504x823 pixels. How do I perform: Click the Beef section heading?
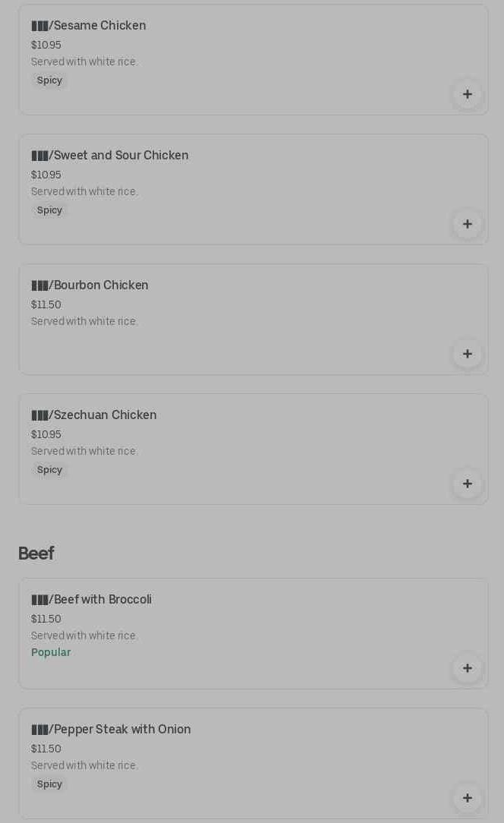click(x=36, y=553)
